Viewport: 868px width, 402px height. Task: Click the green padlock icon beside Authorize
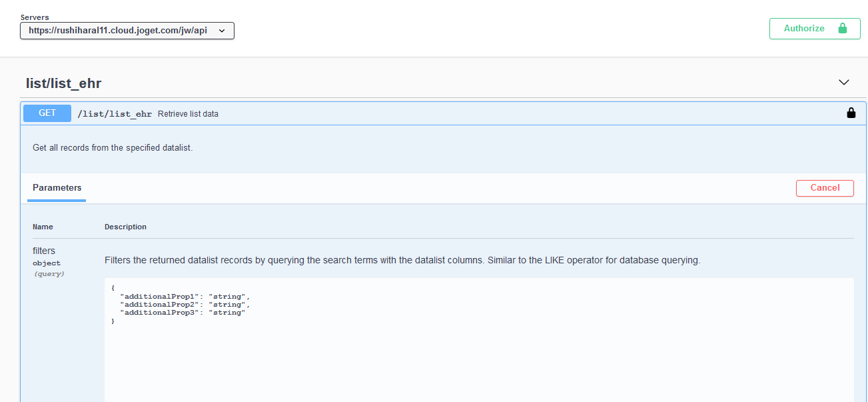click(x=843, y=29)
